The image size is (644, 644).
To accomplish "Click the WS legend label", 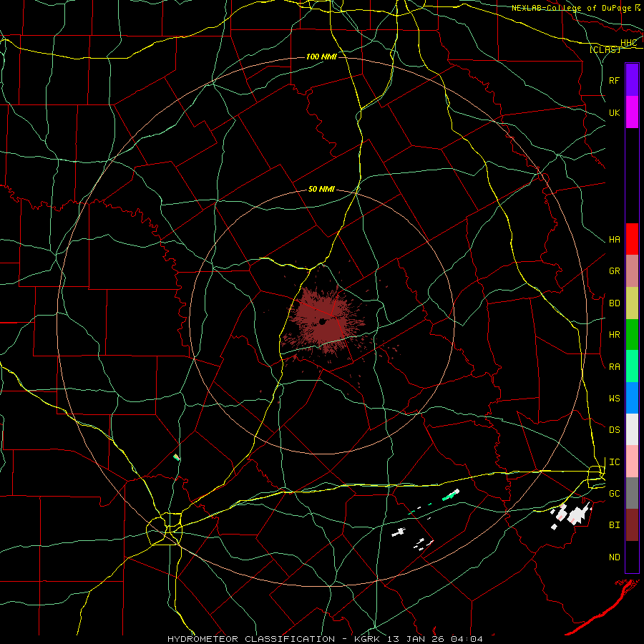I will pos(614,398).
